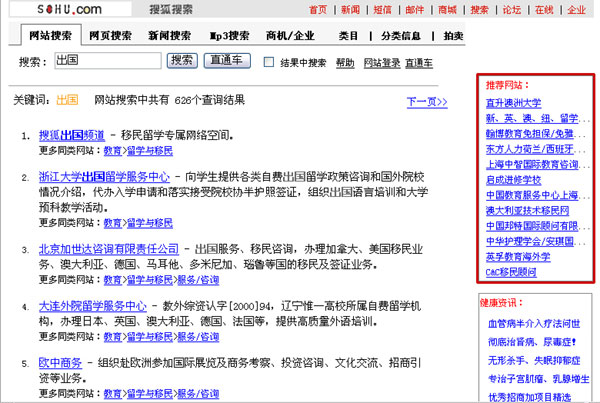This screenshot has height=403, width=600.
Task: Click 服务/咨询 under the 大连外院 result
Action: pyautogui.click(x=198, y=337)
